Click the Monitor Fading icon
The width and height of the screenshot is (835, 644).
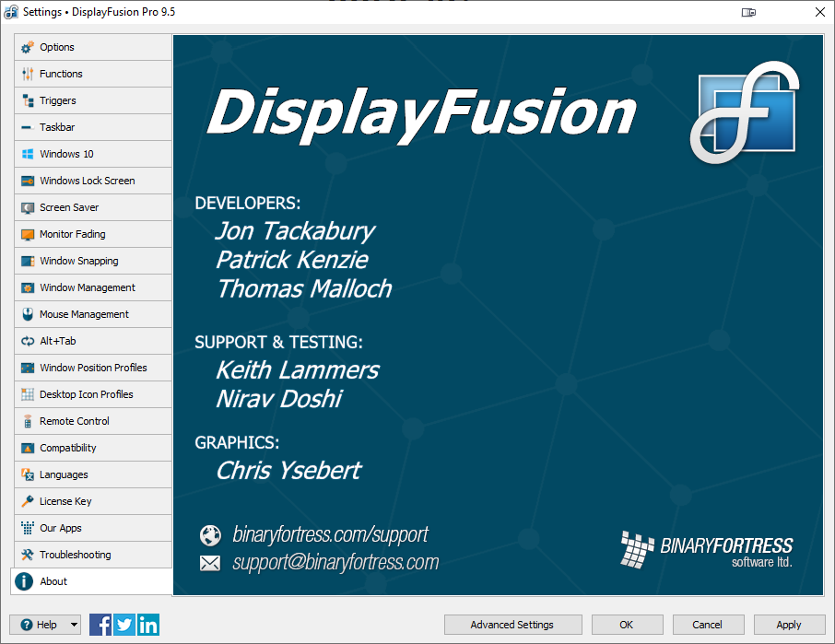(x=26, y=234)
